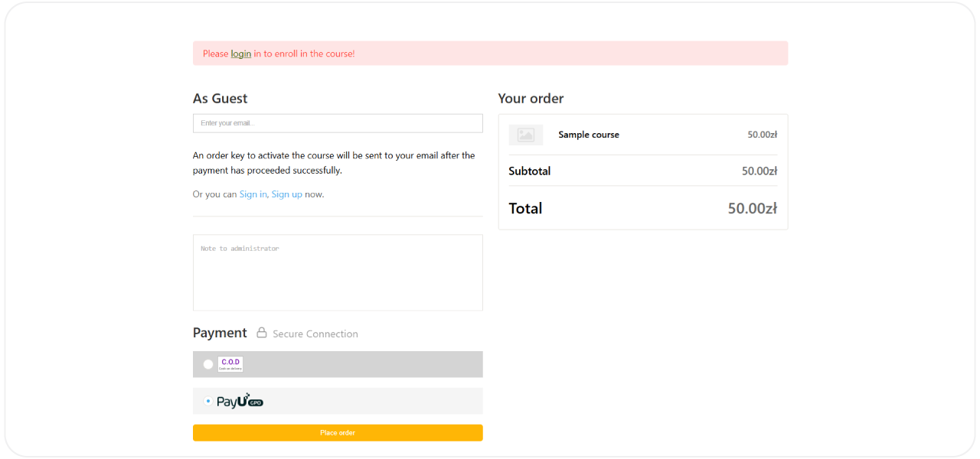Image resolution: width=980 pixels, height=459 pixels.
Task: Click into the Note to administrator textarea
Action: click(x=338, y=272)
